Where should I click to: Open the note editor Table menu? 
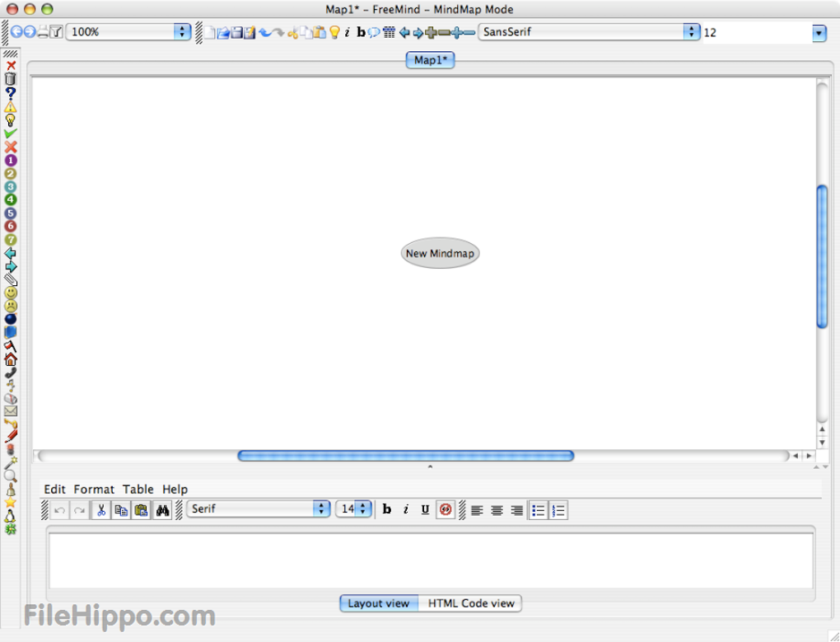point(138,490)
